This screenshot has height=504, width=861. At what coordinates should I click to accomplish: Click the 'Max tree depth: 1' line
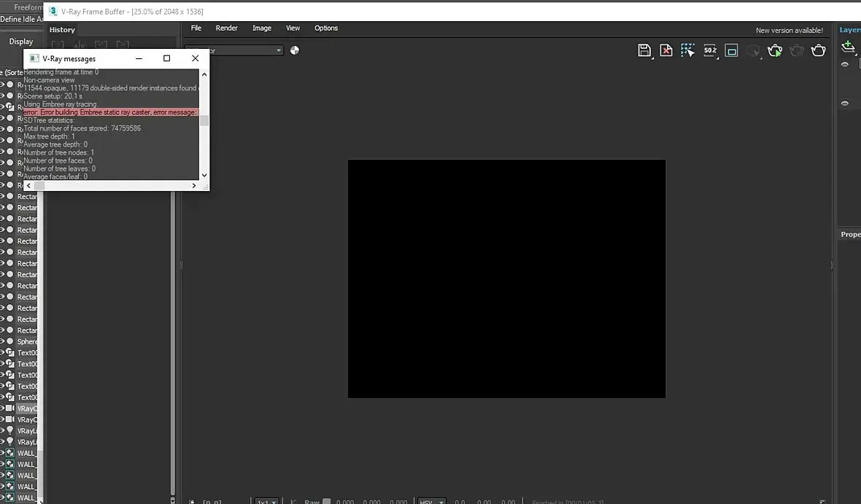[49, 136]
